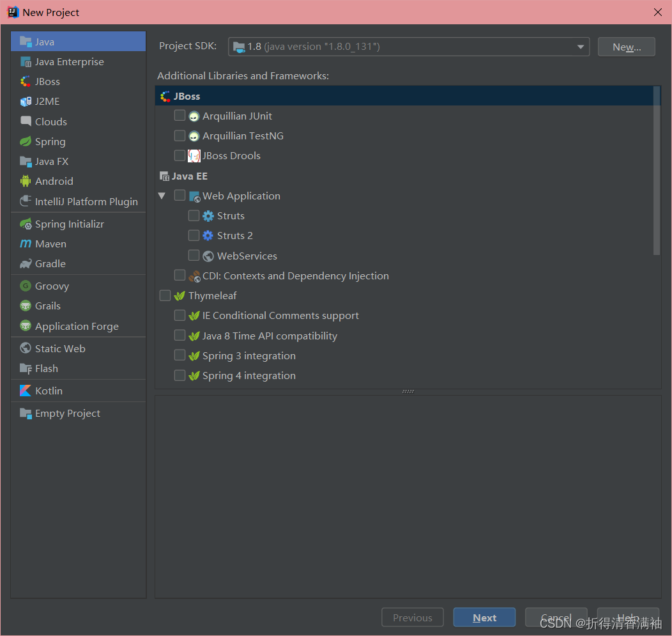Open the Project SDK dropdown

[x=408, y=46]
